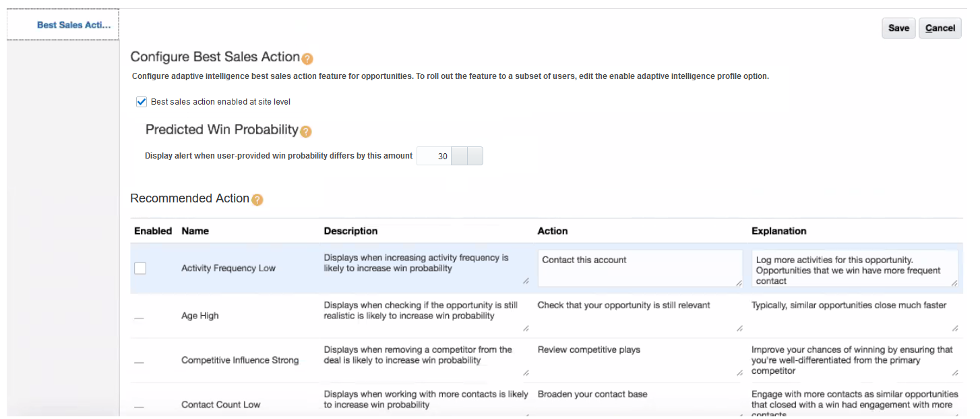Click help icon next to Predicted Win Probability
Viewport: 980px width, 419px height.
[306, 132]
